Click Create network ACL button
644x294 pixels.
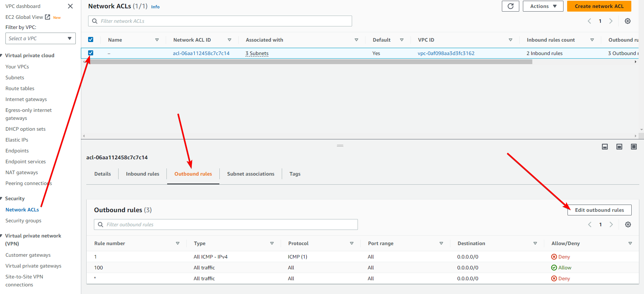coord(599,6)
